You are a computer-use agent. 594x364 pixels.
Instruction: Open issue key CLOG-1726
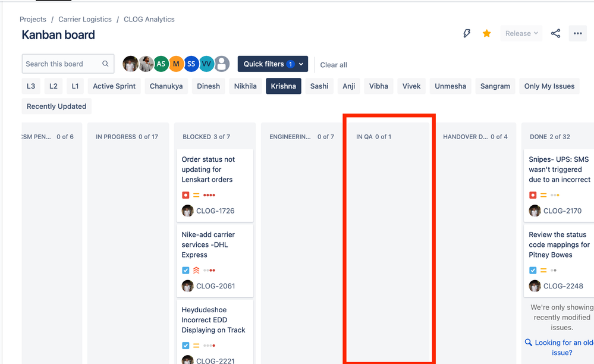point(215,211)
